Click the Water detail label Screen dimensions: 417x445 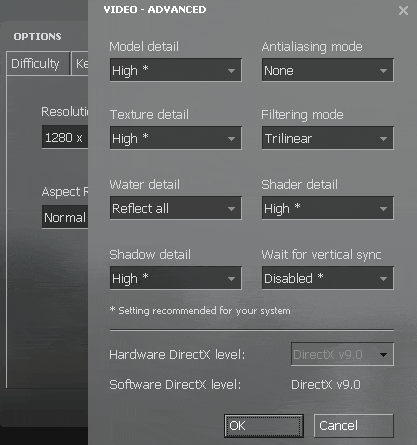tap(145, 184)
